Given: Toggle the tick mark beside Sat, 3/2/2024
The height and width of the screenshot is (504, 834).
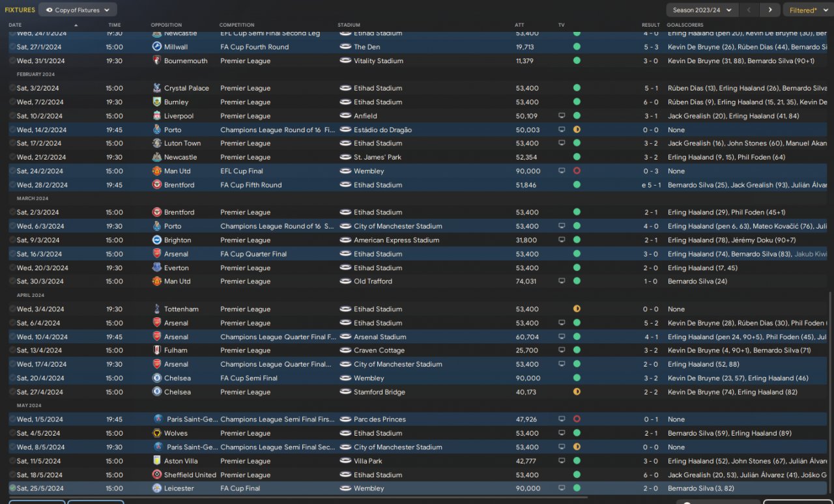Looking at the screenshot, I should pyautogui.click(x=12, y=88).
